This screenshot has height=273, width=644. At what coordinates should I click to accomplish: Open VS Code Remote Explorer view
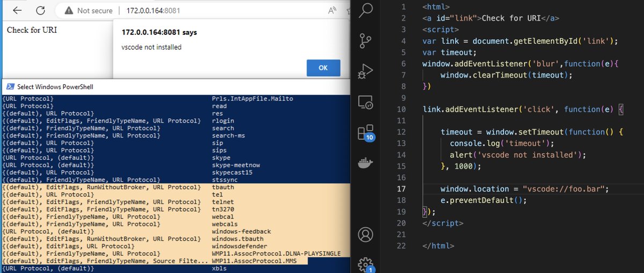point(365,102)
